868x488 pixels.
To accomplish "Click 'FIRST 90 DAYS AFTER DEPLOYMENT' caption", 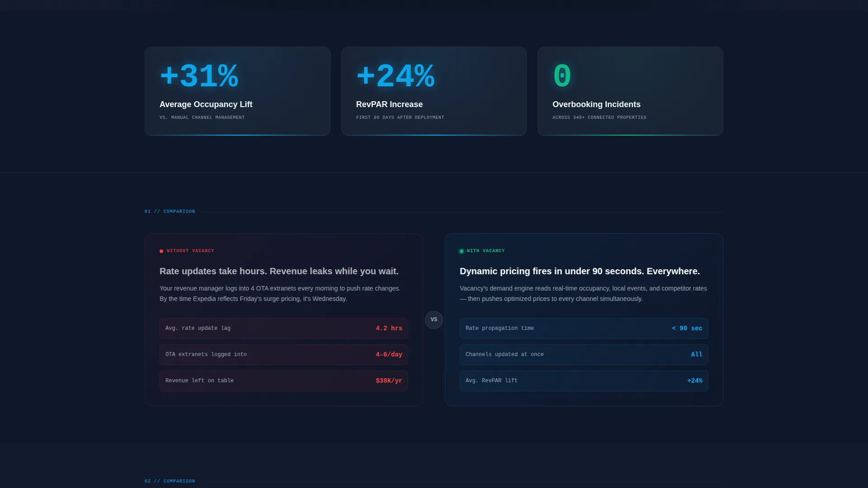I will point(400,117).
